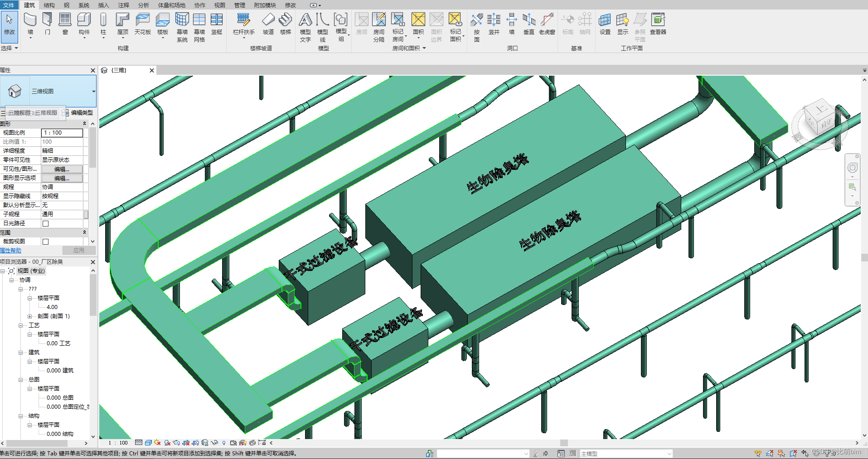Collapse the 结构 tree node

(x=20, y=416)
